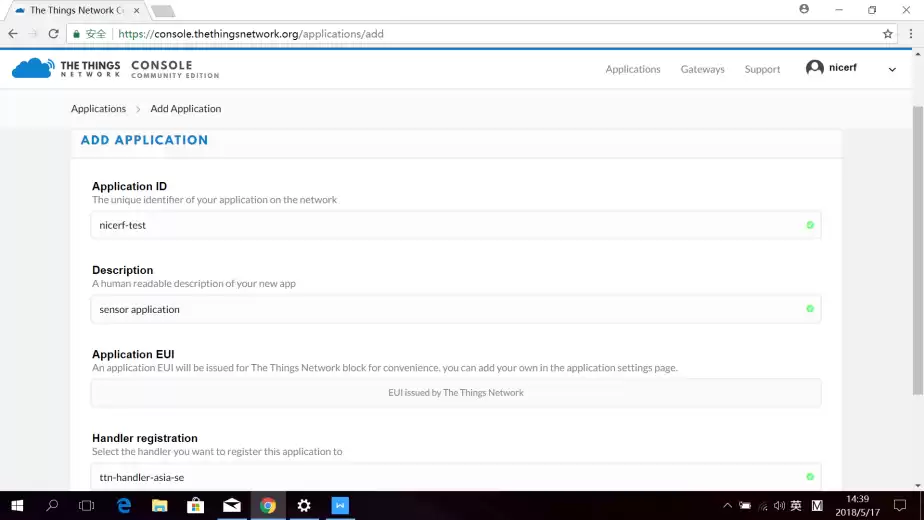This screenshot has width=924, height=520.
Task: Expand the nicerf account dropdown
Action: click(x=892, y=69)
